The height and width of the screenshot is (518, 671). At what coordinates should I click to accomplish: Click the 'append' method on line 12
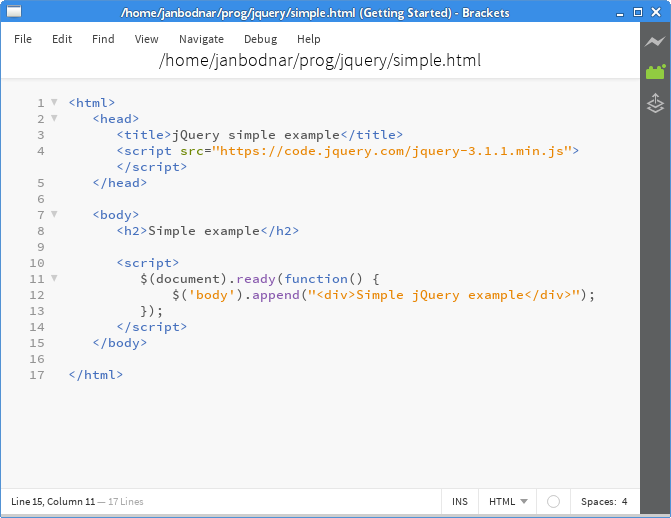tap(276, 295)
